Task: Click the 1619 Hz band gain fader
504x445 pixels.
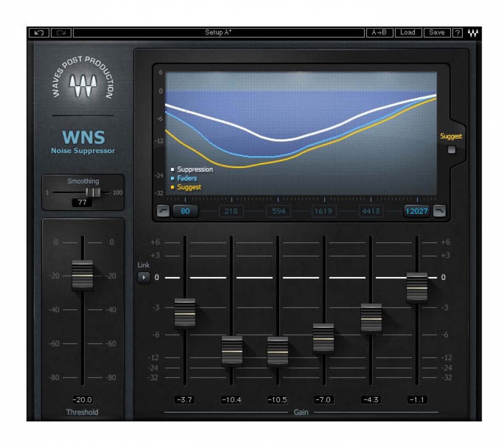Action: [323, 338]
